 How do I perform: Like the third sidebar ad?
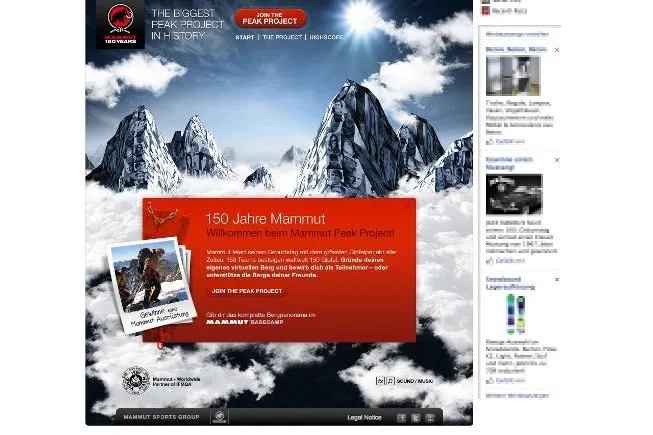click(x=506, y=380)
